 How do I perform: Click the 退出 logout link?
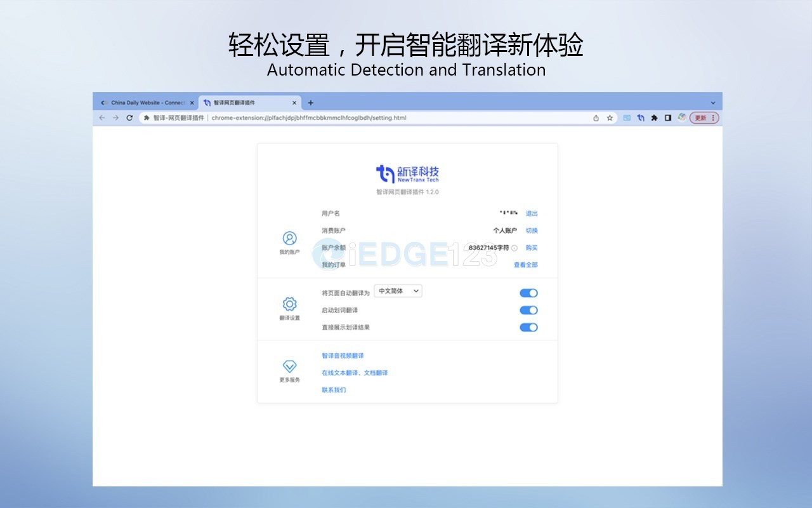click(x=532, y=213)
